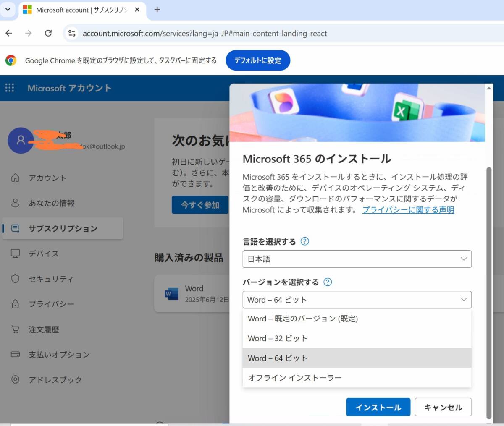Image resolution: width=504 pixels, height=426 pixels.
Task: Click the Google Chrome logo in infobar
Action: tap(11, 60)
